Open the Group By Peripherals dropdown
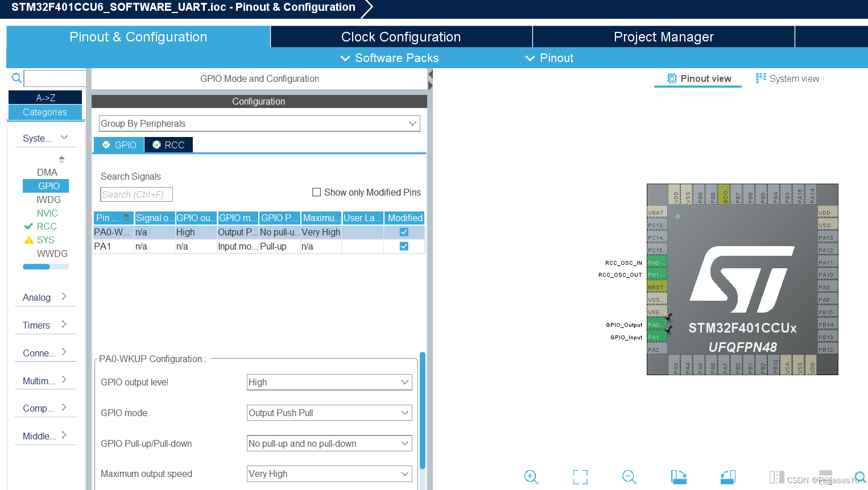Screen dimensions: 868x490 (259, 123)
